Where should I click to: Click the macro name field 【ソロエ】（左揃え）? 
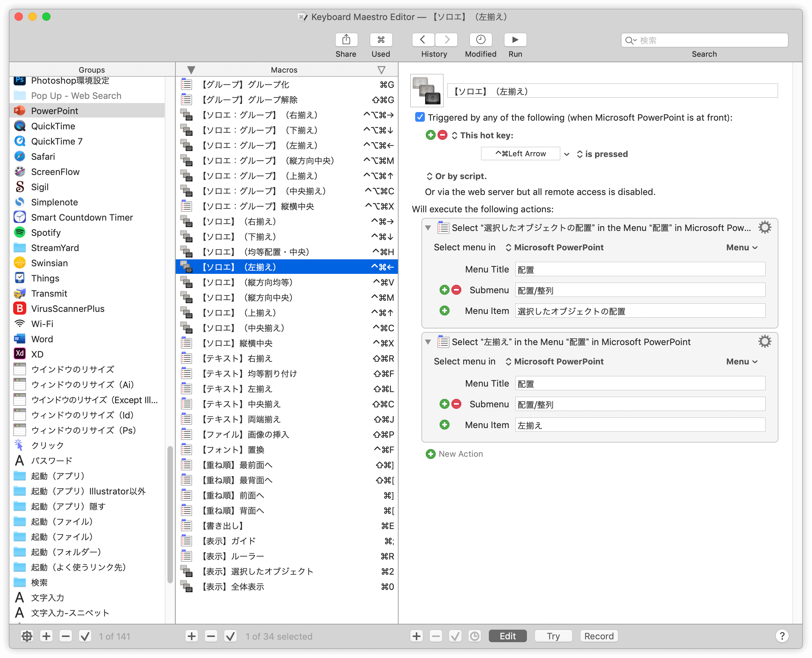[x=612, y=91]
